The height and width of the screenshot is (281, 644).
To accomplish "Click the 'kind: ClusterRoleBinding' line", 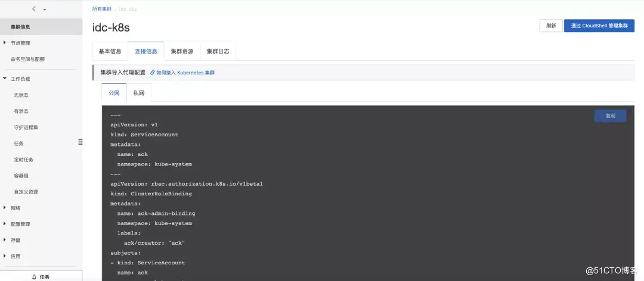I will [x=151, y=193].
